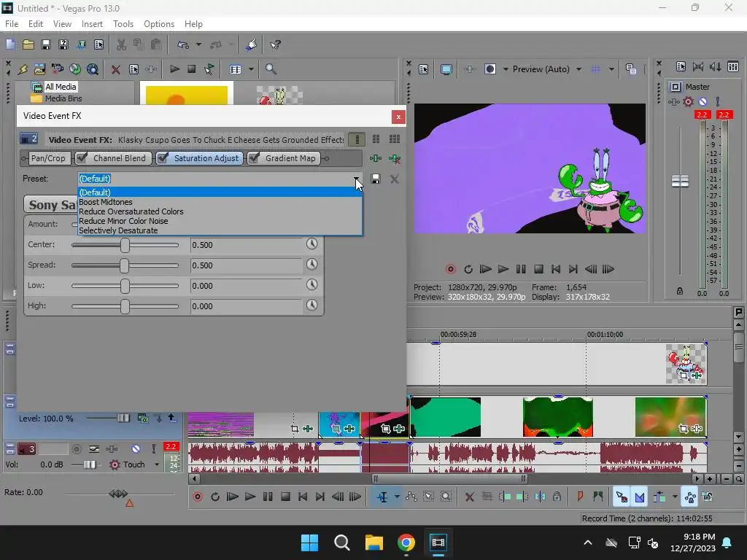Open video preview on external monitor
This screenshot has width=747, height=560.
pos(446,69)
